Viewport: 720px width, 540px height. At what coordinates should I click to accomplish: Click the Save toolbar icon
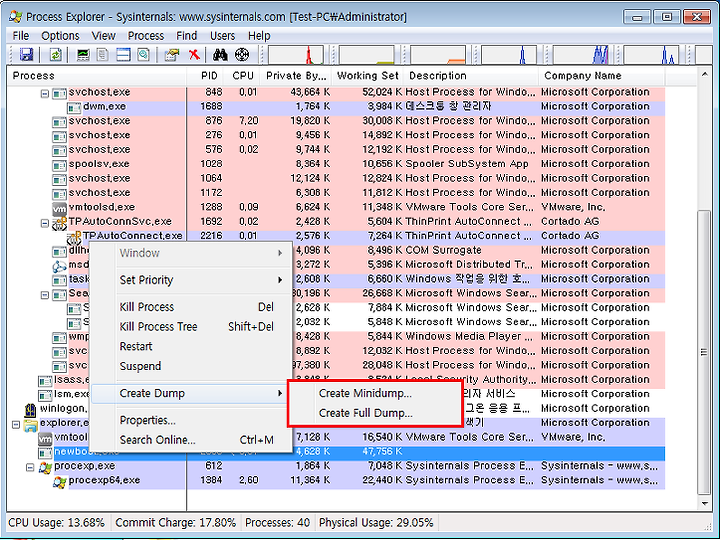pos(27,55)
